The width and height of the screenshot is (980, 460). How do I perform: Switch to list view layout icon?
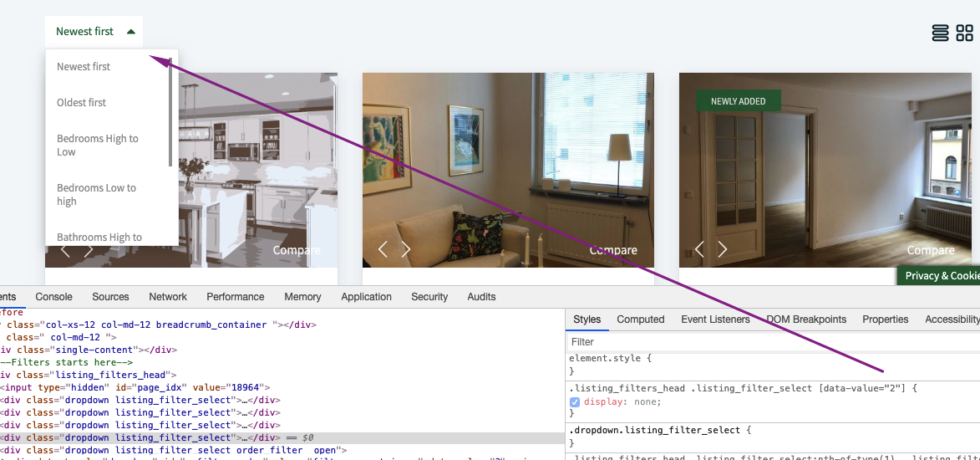tap(940, 33)
